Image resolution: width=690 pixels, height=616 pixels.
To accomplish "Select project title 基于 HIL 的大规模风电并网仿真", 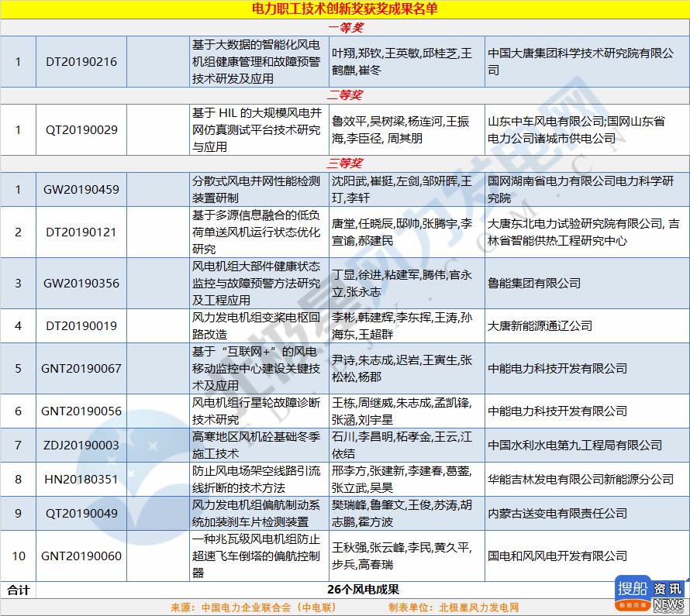I will (x=257, y=129).
